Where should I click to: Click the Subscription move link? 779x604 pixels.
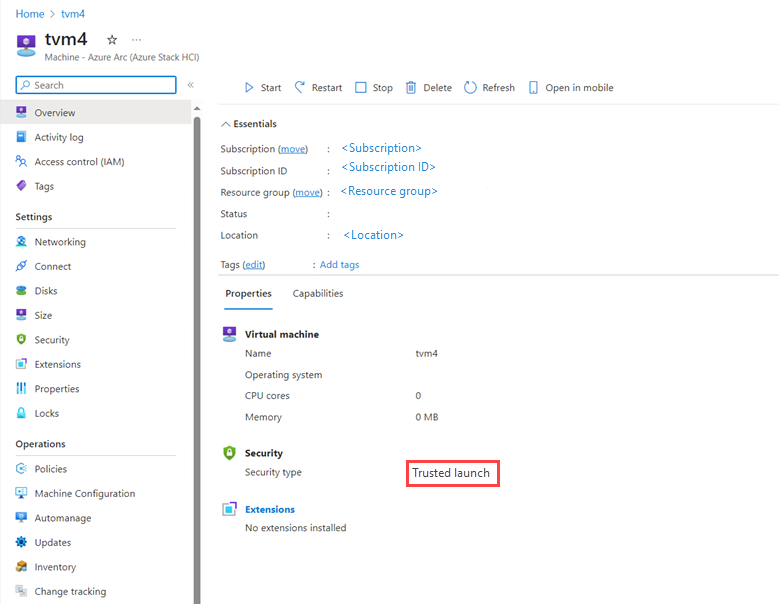click(293, 149)
